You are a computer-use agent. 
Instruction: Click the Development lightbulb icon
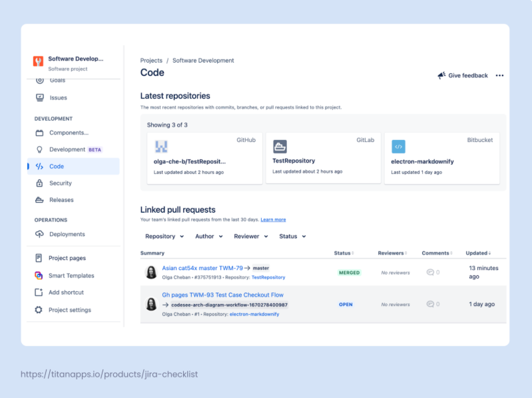coord(39,150)
